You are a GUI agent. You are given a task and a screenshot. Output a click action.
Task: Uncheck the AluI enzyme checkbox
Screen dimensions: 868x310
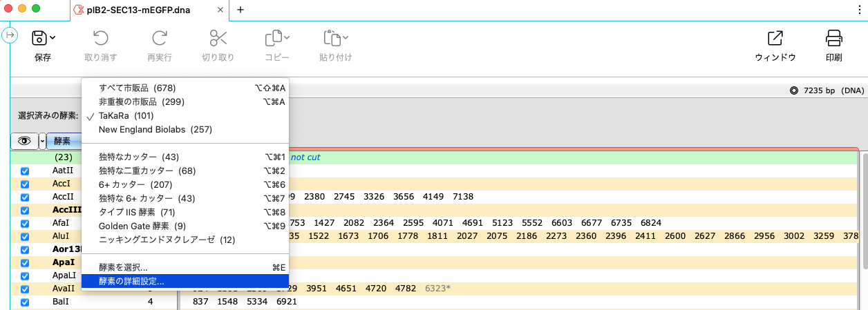(25, 237)
